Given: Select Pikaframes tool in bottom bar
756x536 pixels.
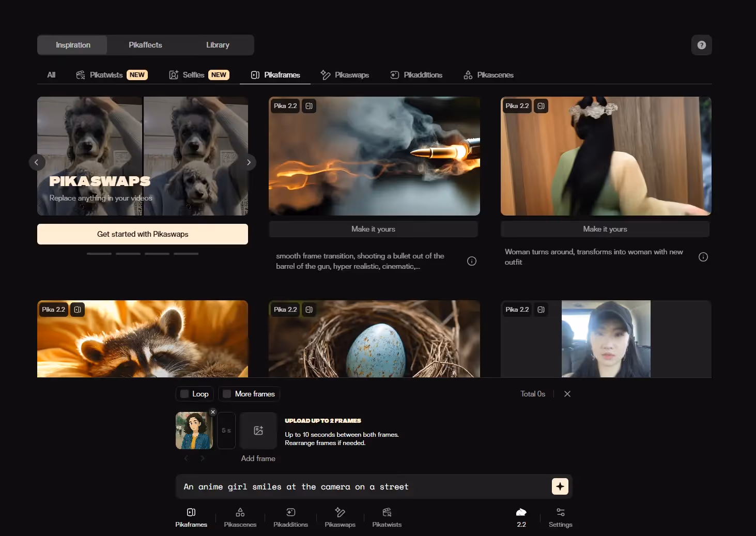Looking at the screenshot, I should click(x=191, y=517).
